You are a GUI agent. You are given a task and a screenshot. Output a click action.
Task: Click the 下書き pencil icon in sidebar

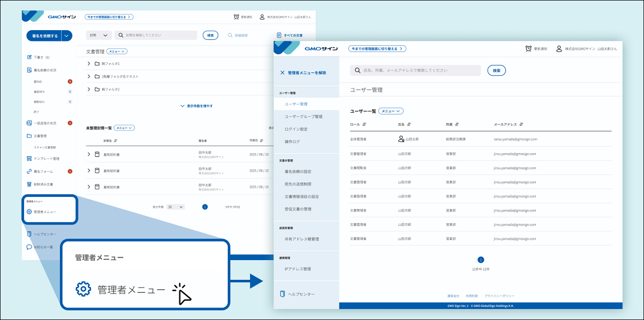coord(29,57)
